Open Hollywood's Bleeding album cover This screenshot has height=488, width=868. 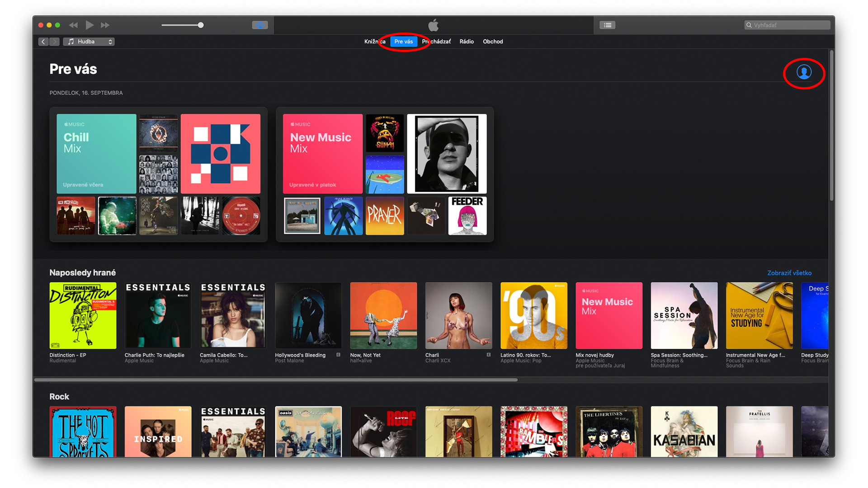[x=308, y=315]
